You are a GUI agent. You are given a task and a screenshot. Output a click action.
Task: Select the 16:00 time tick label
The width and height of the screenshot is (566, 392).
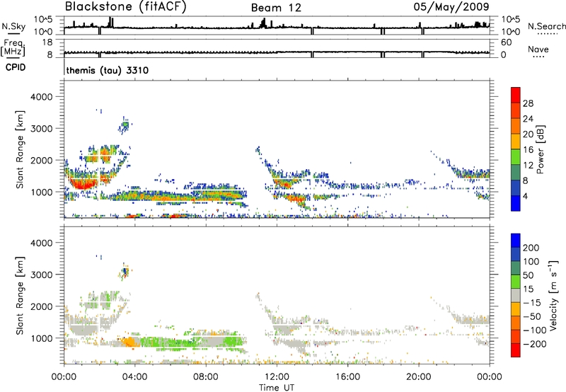[x=347, y=377]
